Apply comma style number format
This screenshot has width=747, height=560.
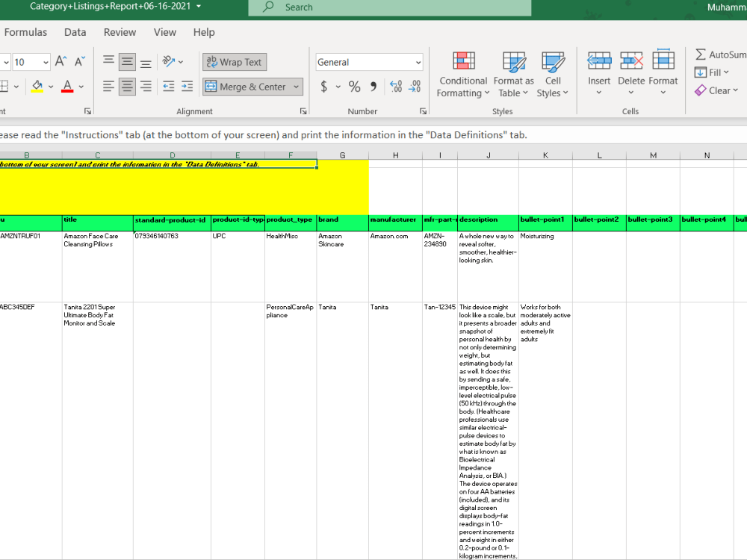373,86
